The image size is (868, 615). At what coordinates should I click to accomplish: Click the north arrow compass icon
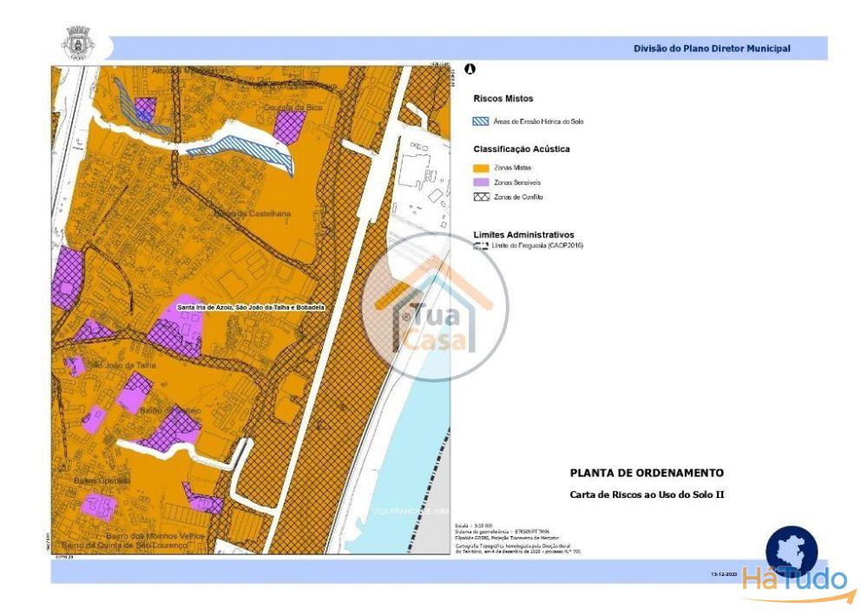pyautogui.click(x=470, y=69)
